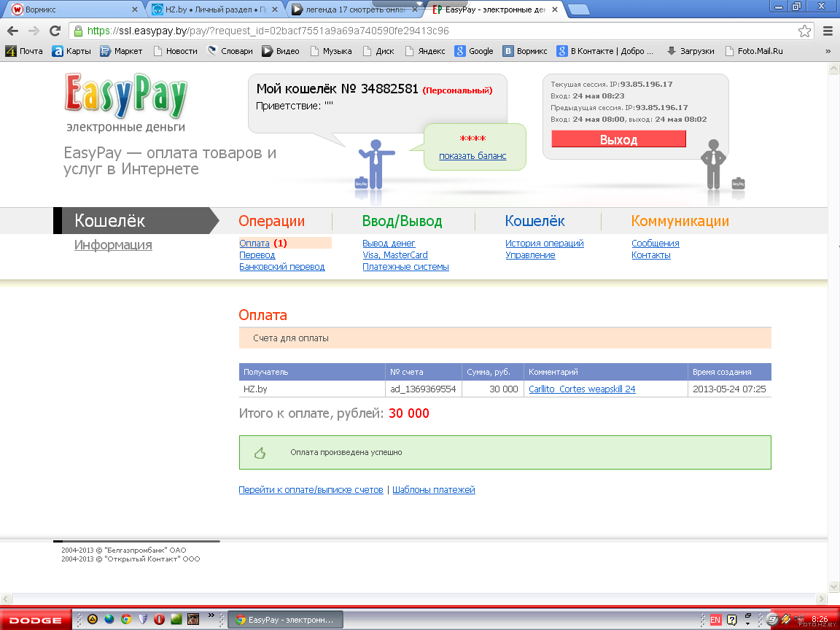This screenshot has height=630, width=840.
Task: Launch AIMP from the quick launch bar
Action: click(92, 619)
